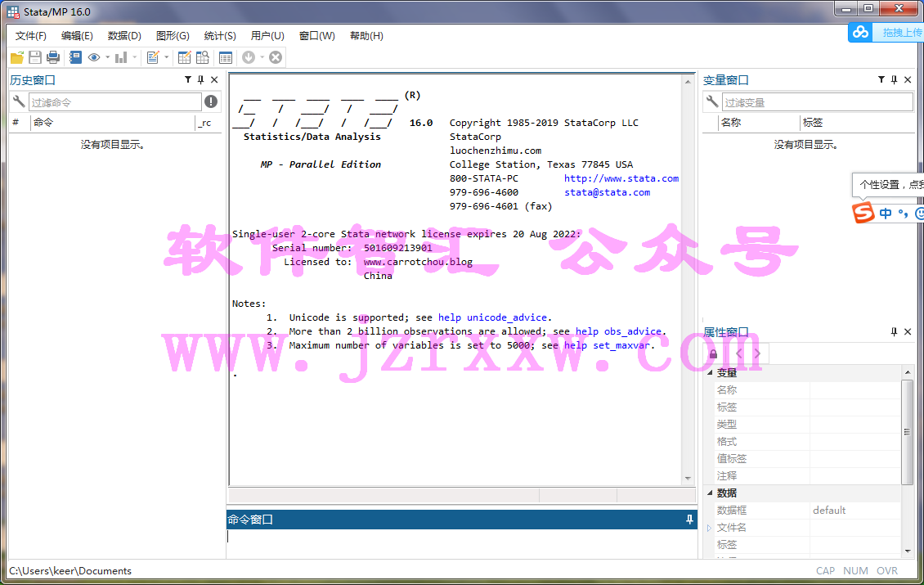Click the stata@stata.com email link
924x585 pixels.
tap(607, 192)
